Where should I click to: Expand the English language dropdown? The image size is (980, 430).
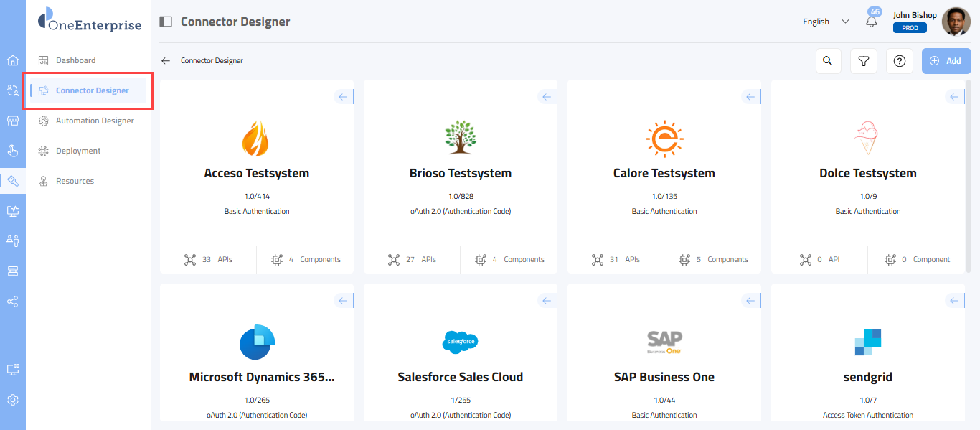coord(826,22)
